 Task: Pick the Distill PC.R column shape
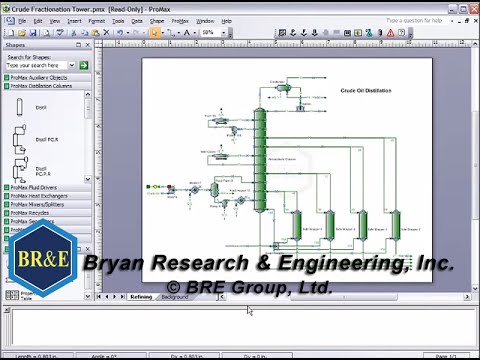(20, 139)
